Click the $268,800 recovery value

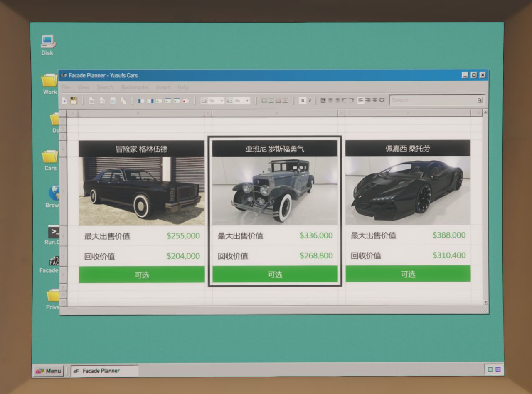click(316, 255)
